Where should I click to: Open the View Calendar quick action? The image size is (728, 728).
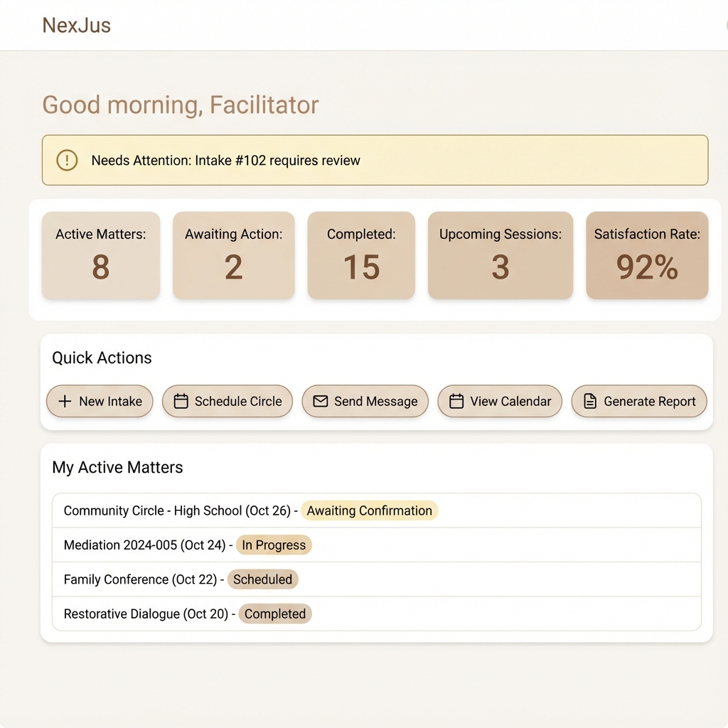tap(500, 401)
